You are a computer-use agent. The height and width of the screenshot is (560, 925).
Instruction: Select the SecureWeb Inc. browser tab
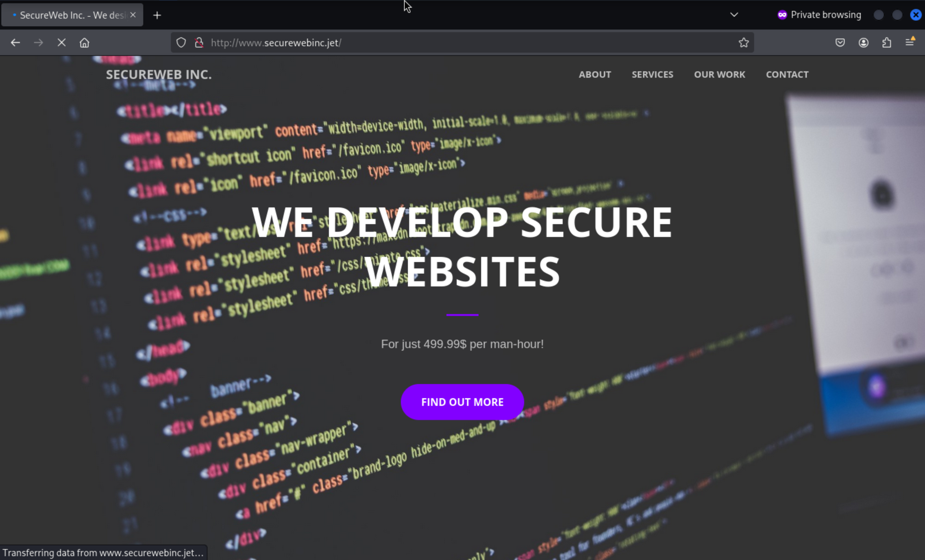click(x=72, y=15)
